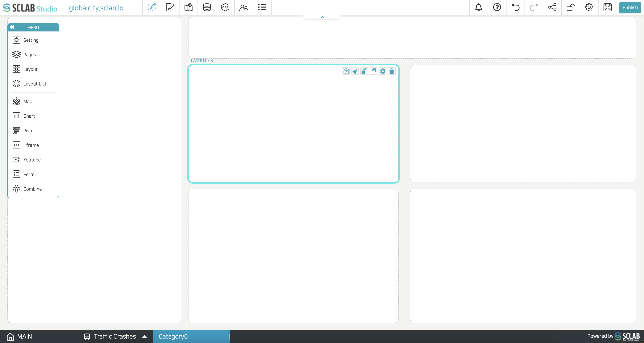Select the empty layout below Layout-3
The image size is (644, 343).
click(x=293, y=256)
